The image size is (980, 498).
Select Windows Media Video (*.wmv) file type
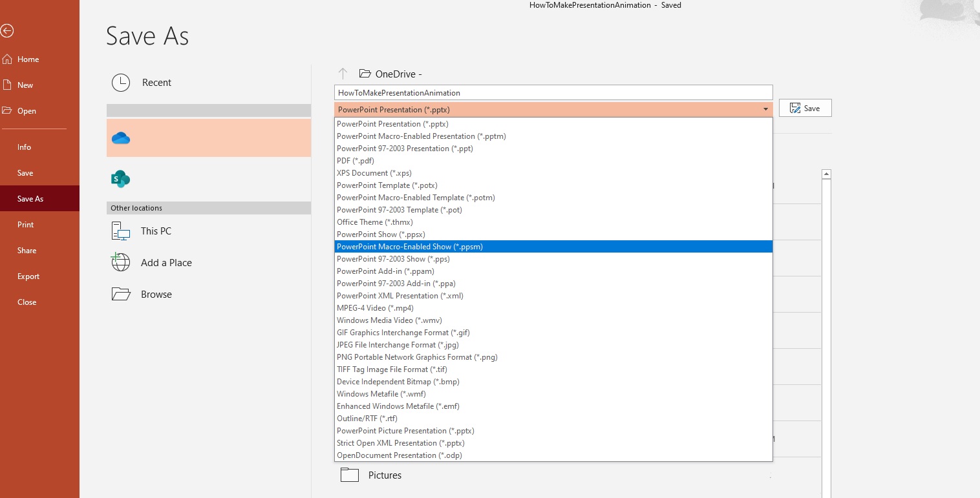[x=553, y=320]
